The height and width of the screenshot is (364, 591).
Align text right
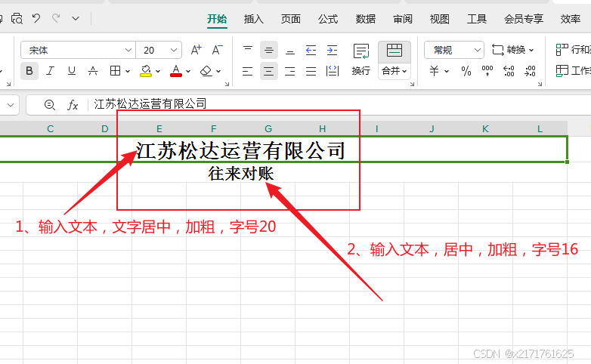click(x=290, y=71)
